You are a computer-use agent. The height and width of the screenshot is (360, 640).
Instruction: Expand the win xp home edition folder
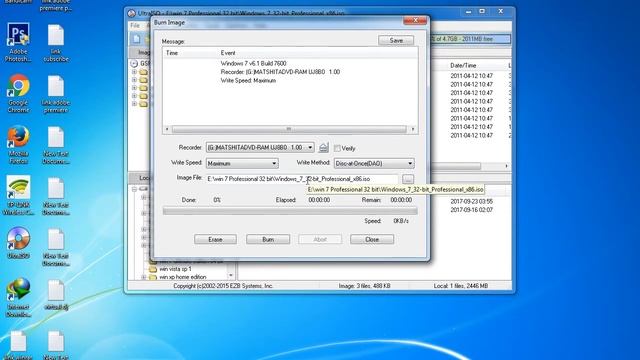tap(144, 277)
